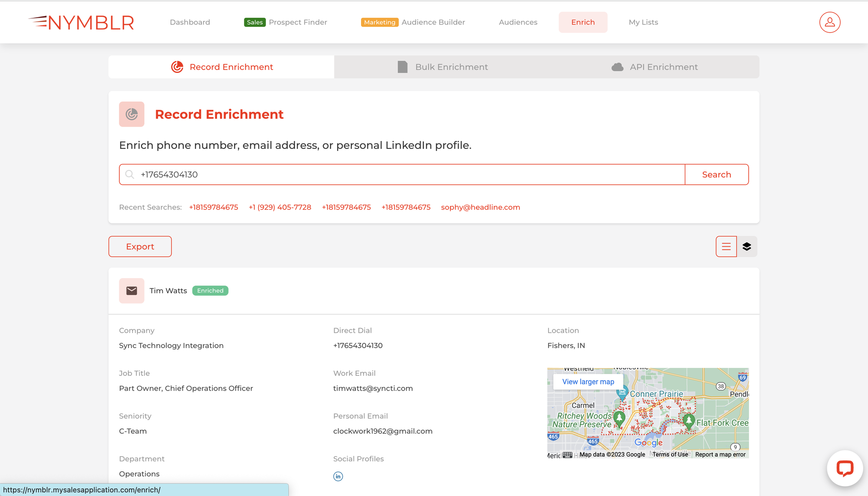The width and height of the screenshot is (868, 496).
Task: Switch to the API Enrichment tab
Action: click(x=655, y=67)
